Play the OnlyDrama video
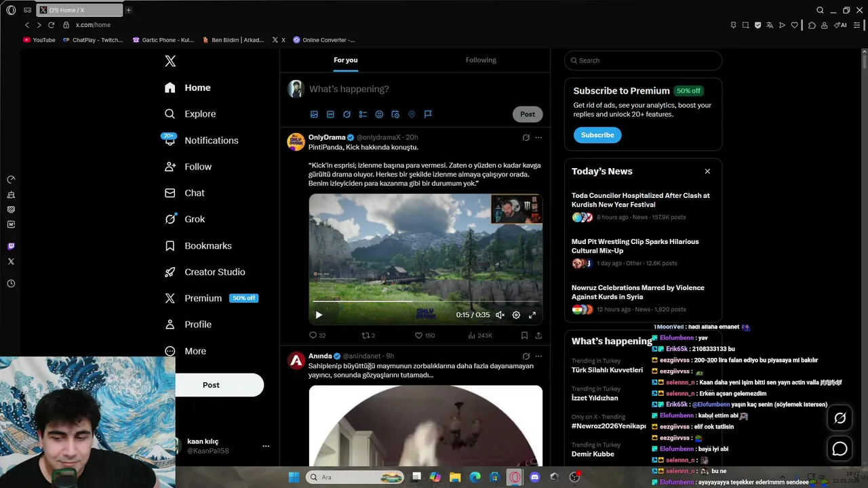Image resolution: width=868 pixels, height=488 pixels. (x=319, y=314)
